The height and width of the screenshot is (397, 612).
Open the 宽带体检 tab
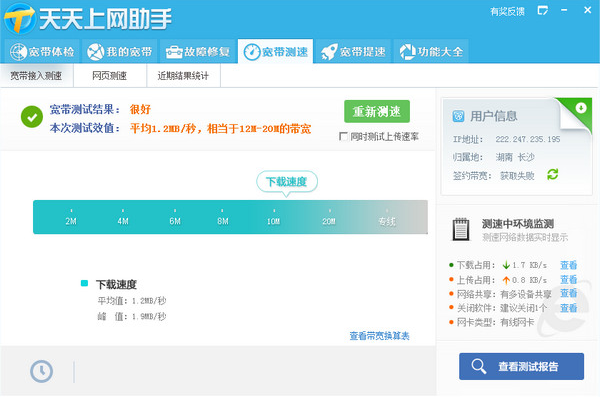coord(42,52)
